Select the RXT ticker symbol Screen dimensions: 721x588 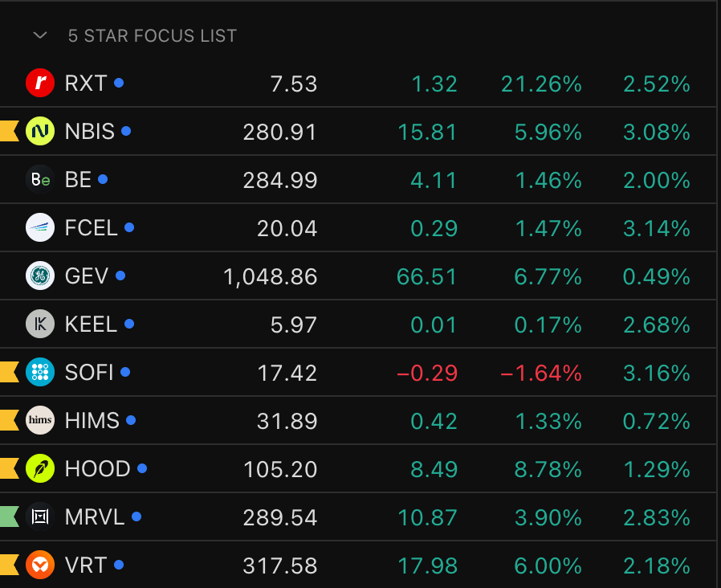86,84
